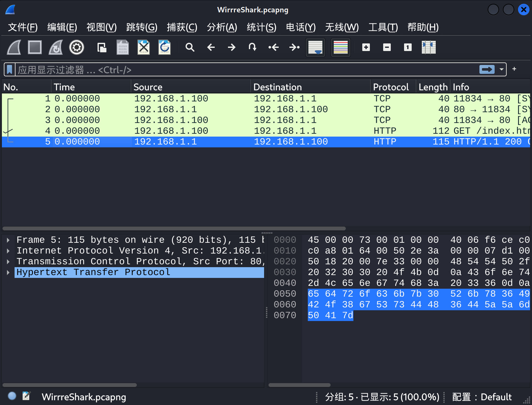Sort packets by Destination column

point(311,87)
